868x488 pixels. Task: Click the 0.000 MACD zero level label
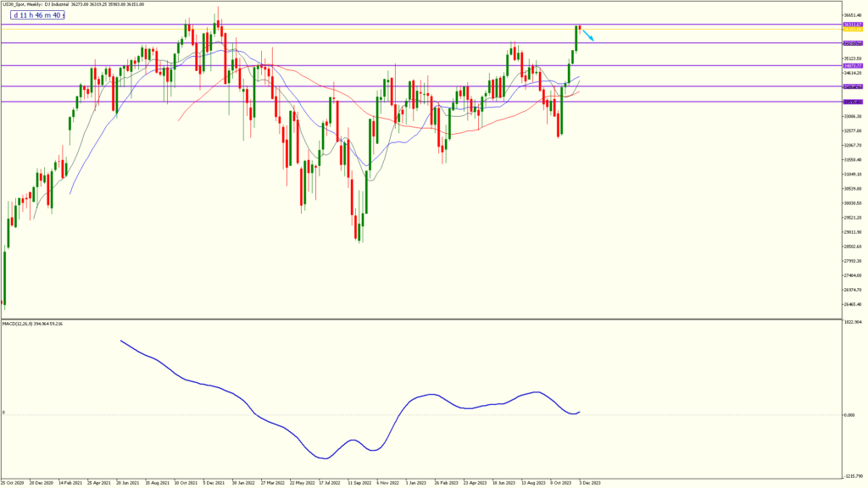(849, 415)
